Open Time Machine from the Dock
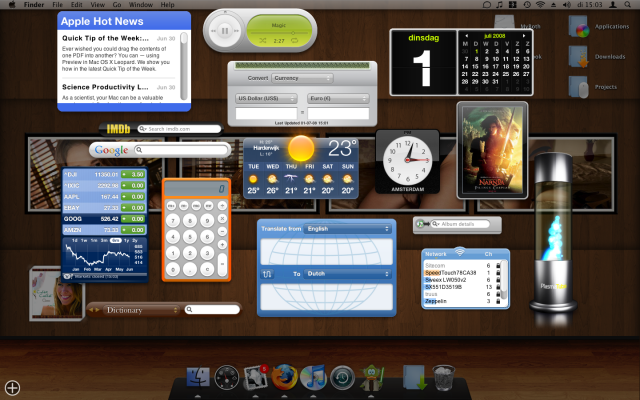The image size is (640, 400). [342, 377]
